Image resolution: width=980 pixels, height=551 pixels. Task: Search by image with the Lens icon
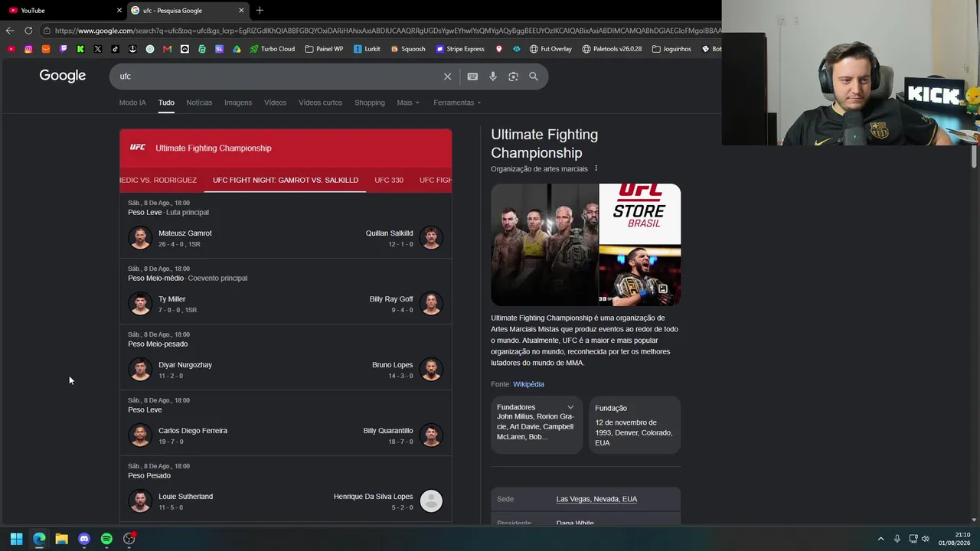tap(513, 77)
